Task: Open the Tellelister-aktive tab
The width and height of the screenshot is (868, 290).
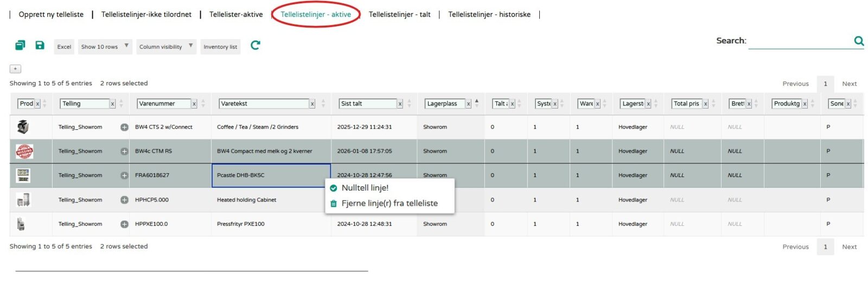Action: (236, 15)
